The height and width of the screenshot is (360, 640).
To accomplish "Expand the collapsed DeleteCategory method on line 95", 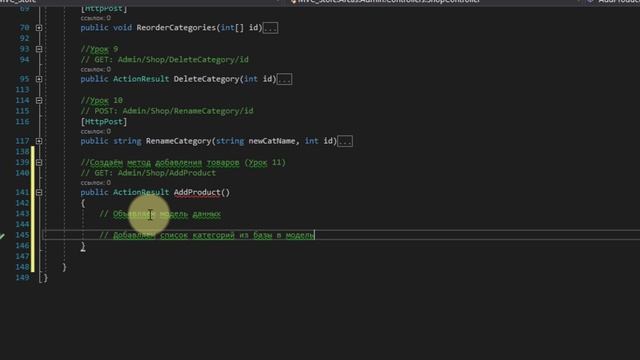I will pos(39,79).
